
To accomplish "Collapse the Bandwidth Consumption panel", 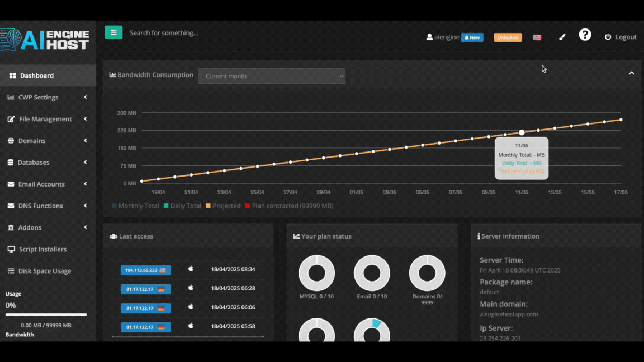I will point(632,73).
